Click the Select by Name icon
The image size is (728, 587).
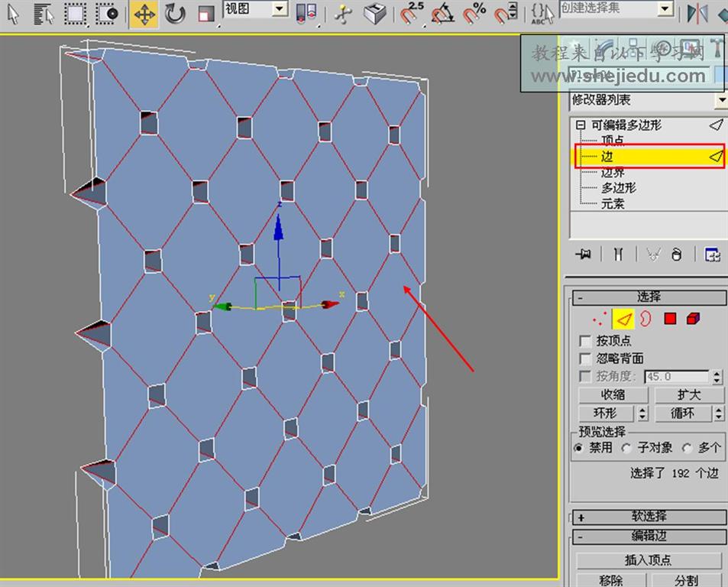(44, 14)
